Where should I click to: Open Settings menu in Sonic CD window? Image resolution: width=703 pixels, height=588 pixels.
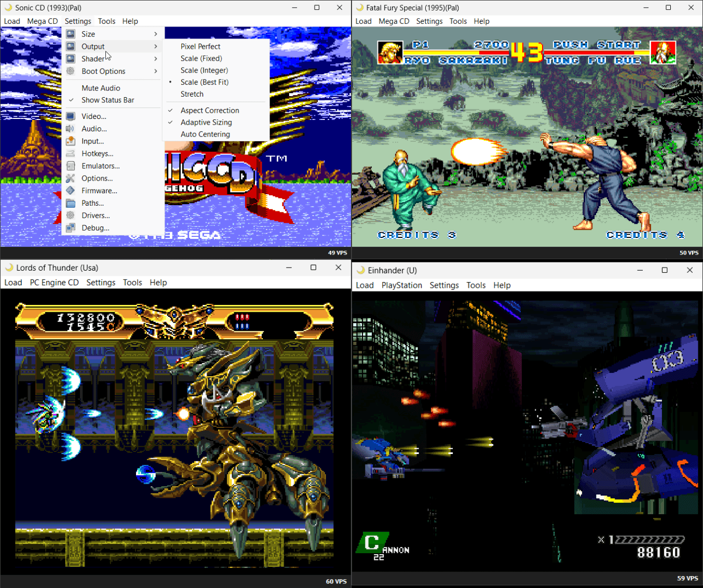pos(78,21)
